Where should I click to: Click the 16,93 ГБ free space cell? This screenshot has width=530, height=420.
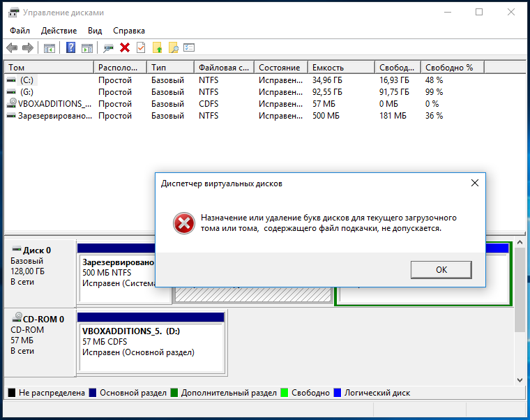394,80
